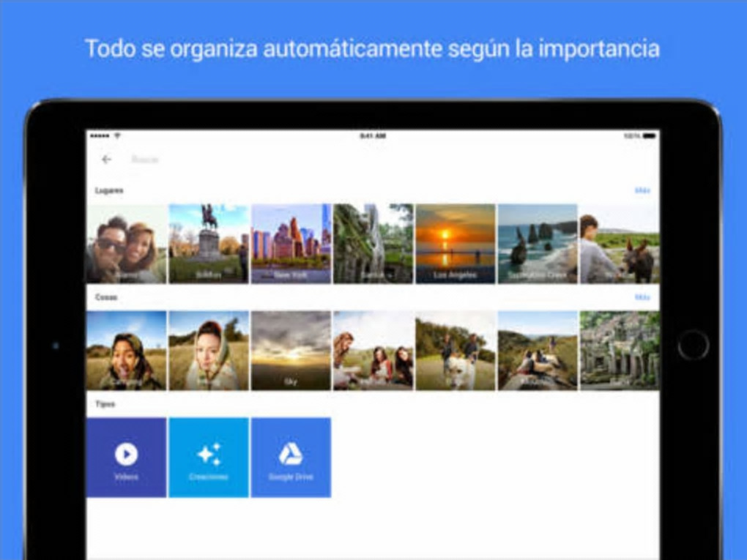Open the New York skyline thumbnail
This screenshot has height=560, width=747.
291,244
